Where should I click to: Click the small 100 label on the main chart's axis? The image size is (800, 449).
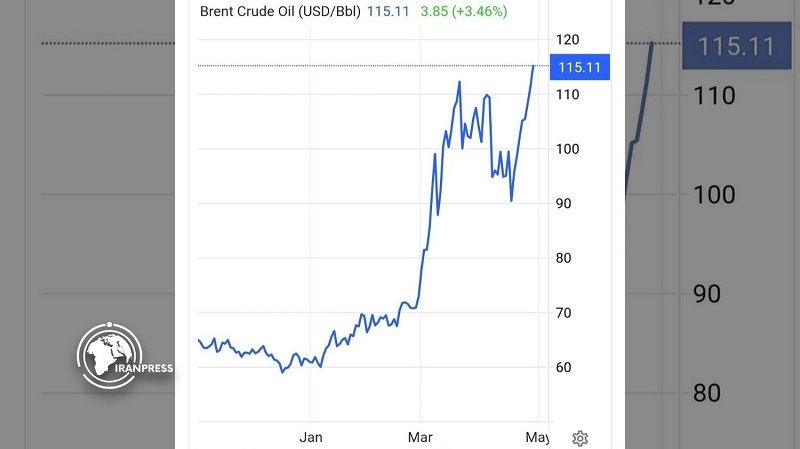(x=567, y=149)
